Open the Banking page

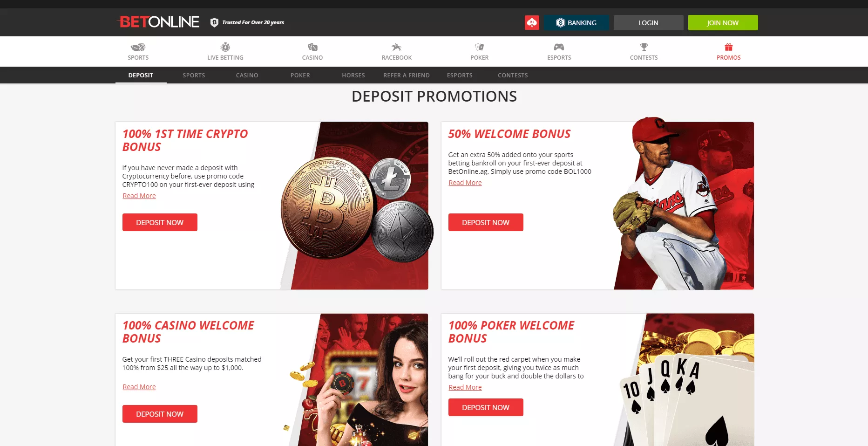576,22
